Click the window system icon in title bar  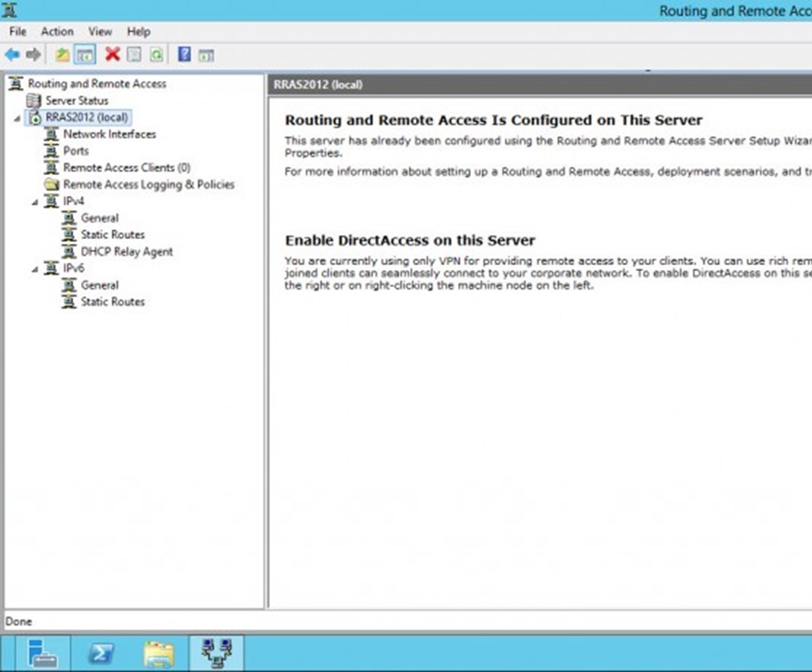[9, 11]
